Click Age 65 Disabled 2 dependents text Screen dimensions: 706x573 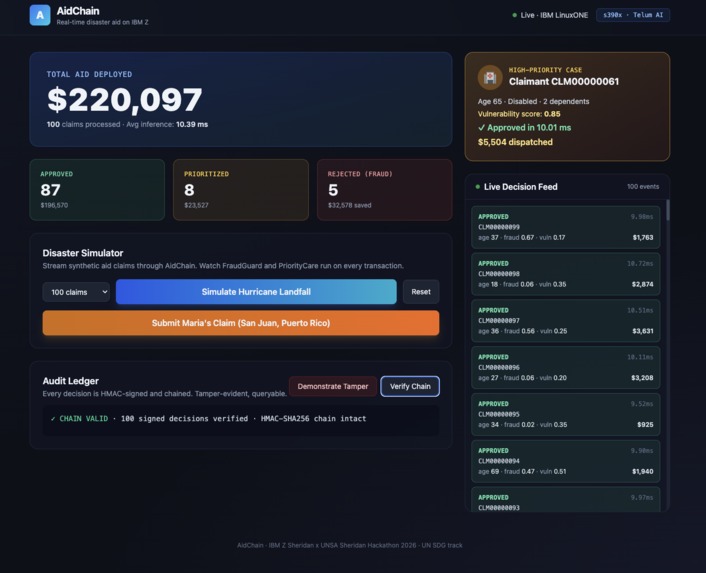534,101
